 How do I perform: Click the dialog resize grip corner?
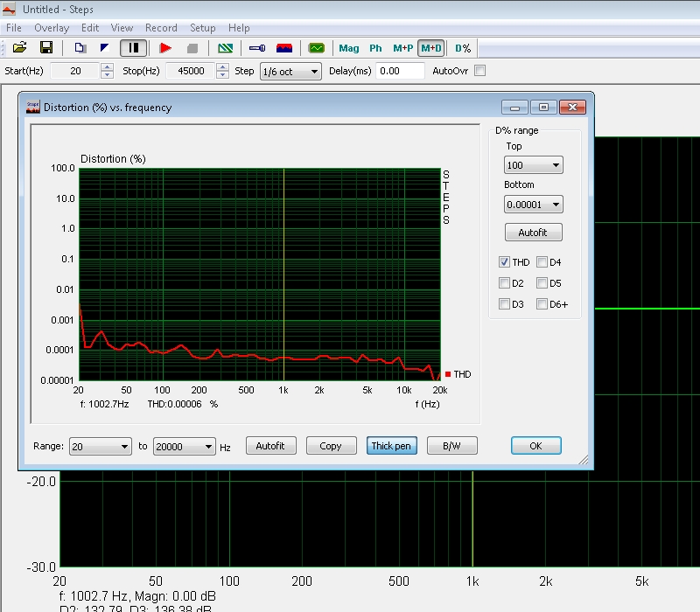584,460
